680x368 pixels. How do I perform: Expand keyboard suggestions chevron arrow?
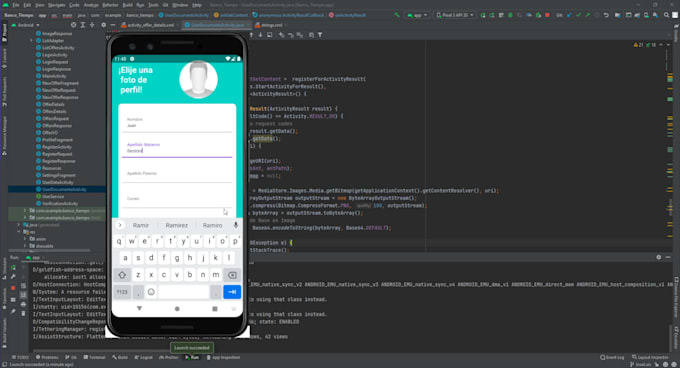pos(120,225)
